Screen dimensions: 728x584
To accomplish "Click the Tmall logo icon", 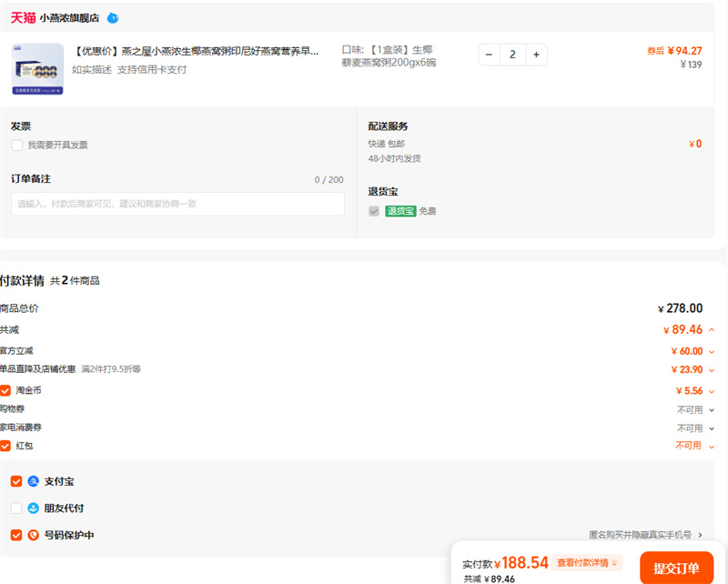I will [23, 17].
